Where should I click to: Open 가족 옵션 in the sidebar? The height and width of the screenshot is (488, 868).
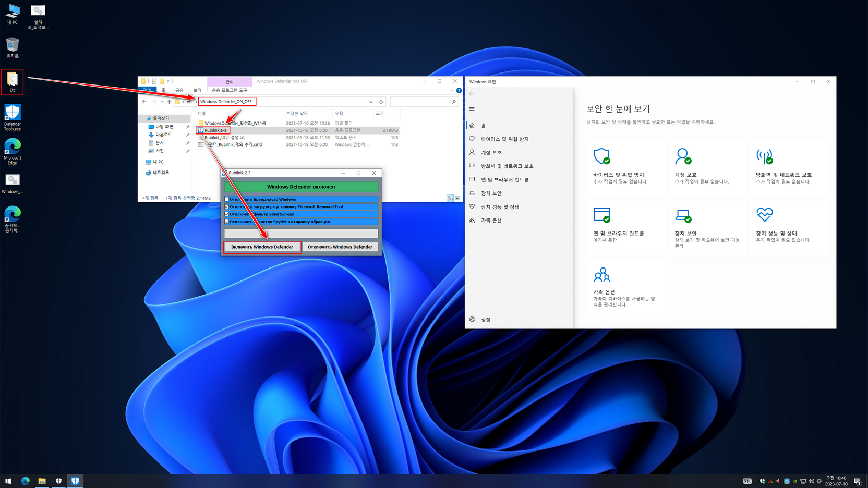519,221
